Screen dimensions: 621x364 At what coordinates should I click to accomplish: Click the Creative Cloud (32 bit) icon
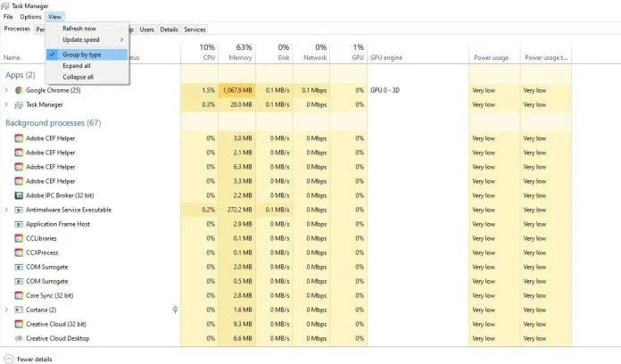pos(19,324)
